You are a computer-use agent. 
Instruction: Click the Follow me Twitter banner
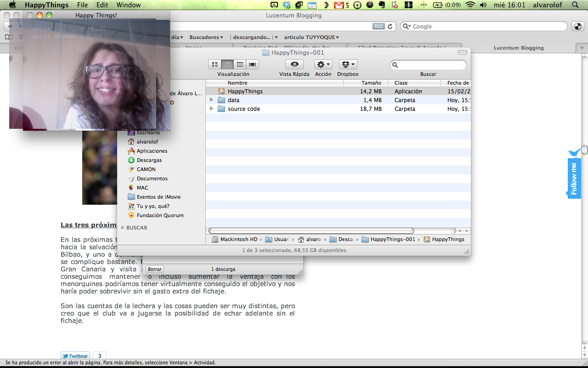point(574,178)
